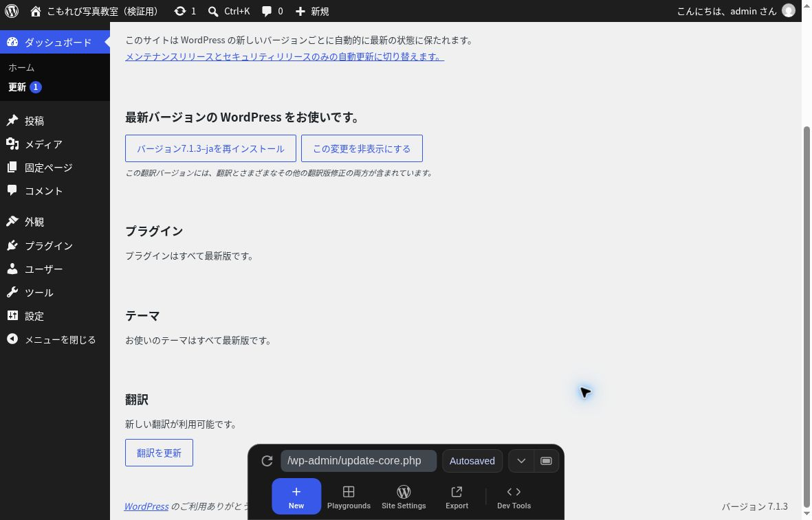This screenshot has width=812, height=520.
Task: Click 翻訳を更新 button
Action: coord(159,453)
